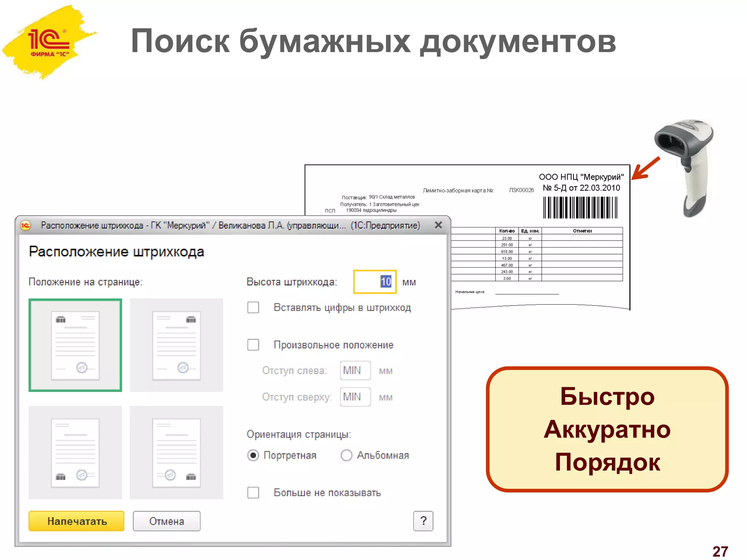This screenshot has width=747, height=560.
Task: Click 'Высота штрихкода:' label
Action: 292,282
